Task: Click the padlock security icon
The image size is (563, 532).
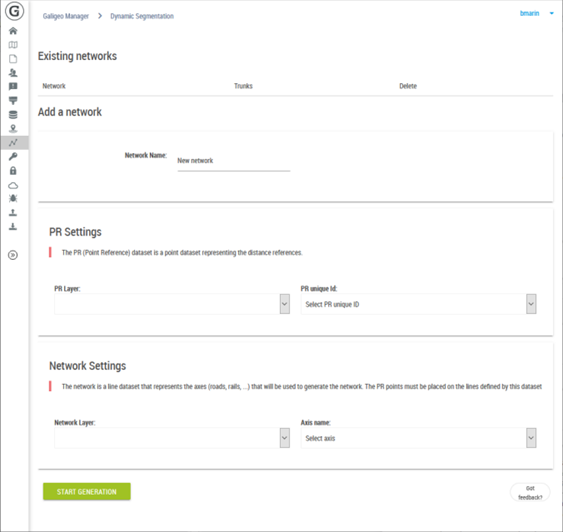Action: click(13, 171)
